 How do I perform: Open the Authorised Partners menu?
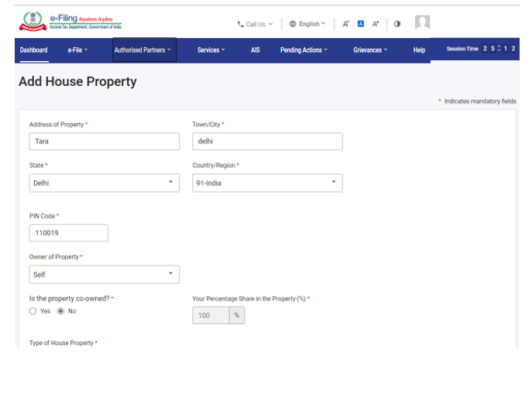coord(144,50)
